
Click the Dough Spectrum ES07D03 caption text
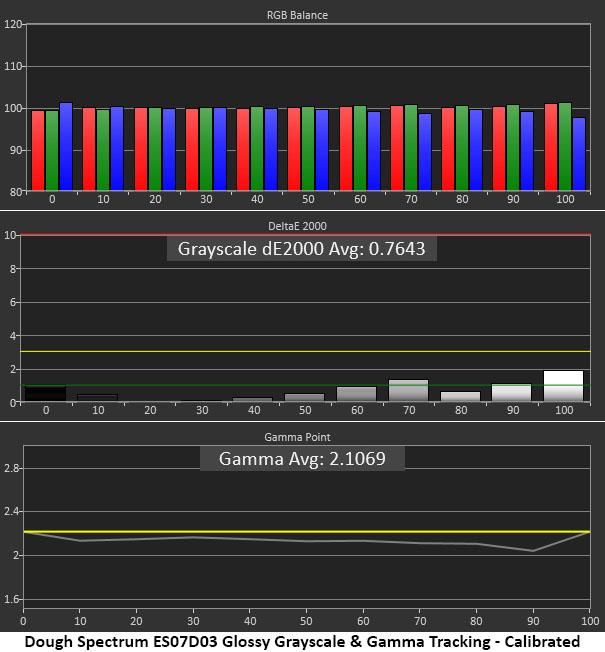point(302,642)
